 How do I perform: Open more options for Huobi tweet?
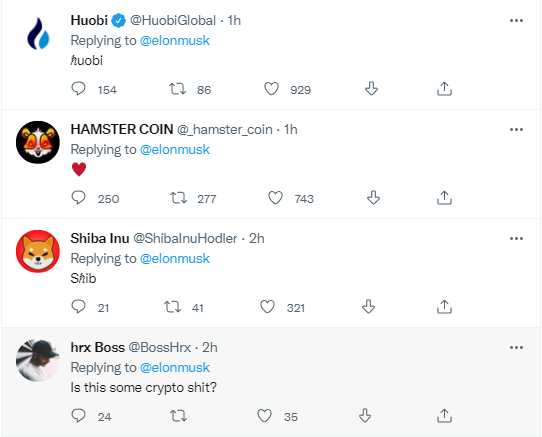coord(516,21)
